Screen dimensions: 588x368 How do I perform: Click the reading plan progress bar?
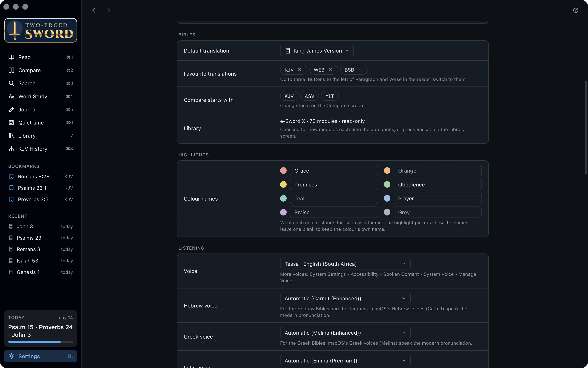tap(41, 342)
